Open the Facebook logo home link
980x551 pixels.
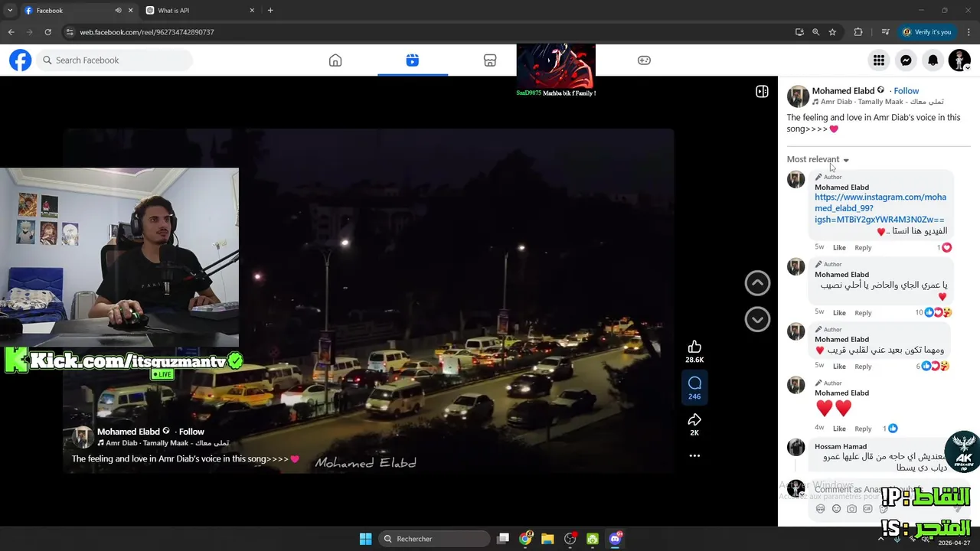pyautogui.click(x=21, y=60)
